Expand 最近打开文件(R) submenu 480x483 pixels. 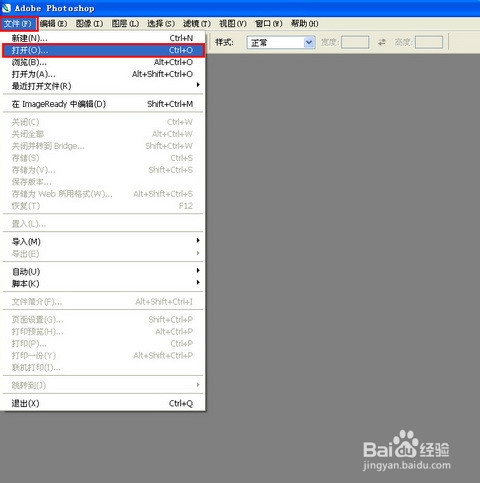click(x=103, y=86)
